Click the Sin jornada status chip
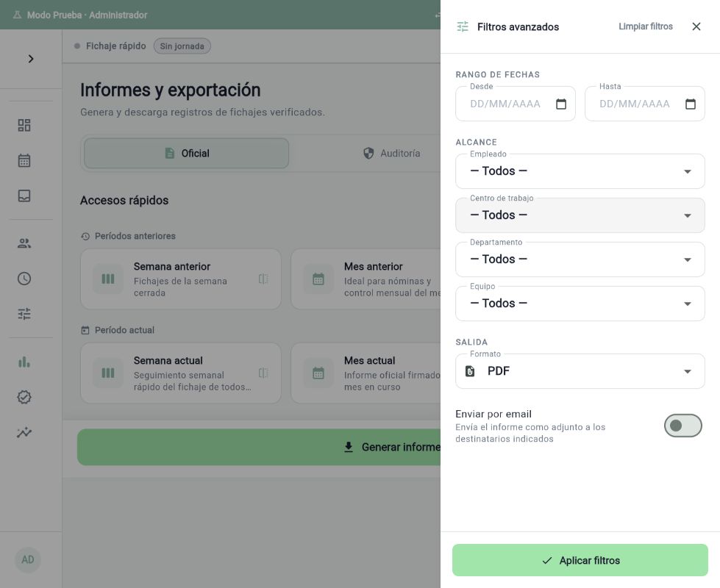Viewport: 720px width, 588px height. click(x=182, y=46)
